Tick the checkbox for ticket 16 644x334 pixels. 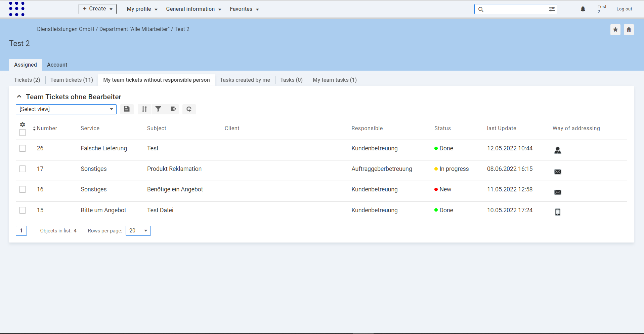click(22, 189)
